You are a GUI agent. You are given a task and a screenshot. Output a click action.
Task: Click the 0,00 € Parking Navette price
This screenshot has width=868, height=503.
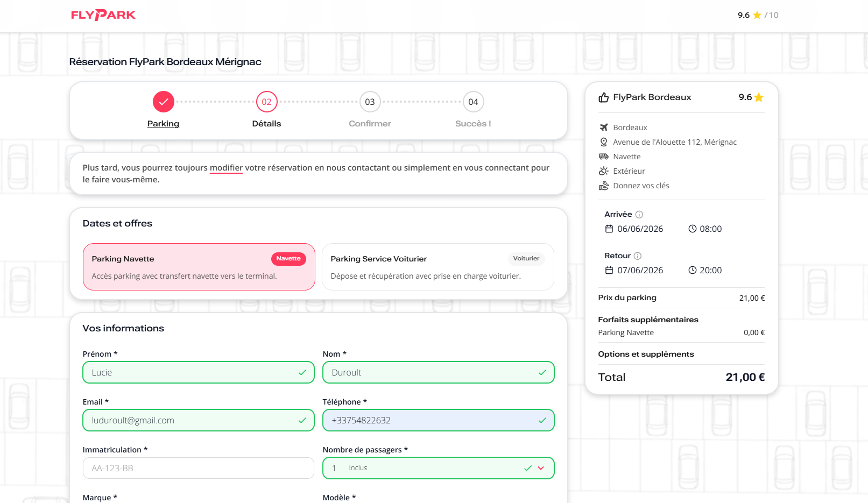tap(754, 332)
